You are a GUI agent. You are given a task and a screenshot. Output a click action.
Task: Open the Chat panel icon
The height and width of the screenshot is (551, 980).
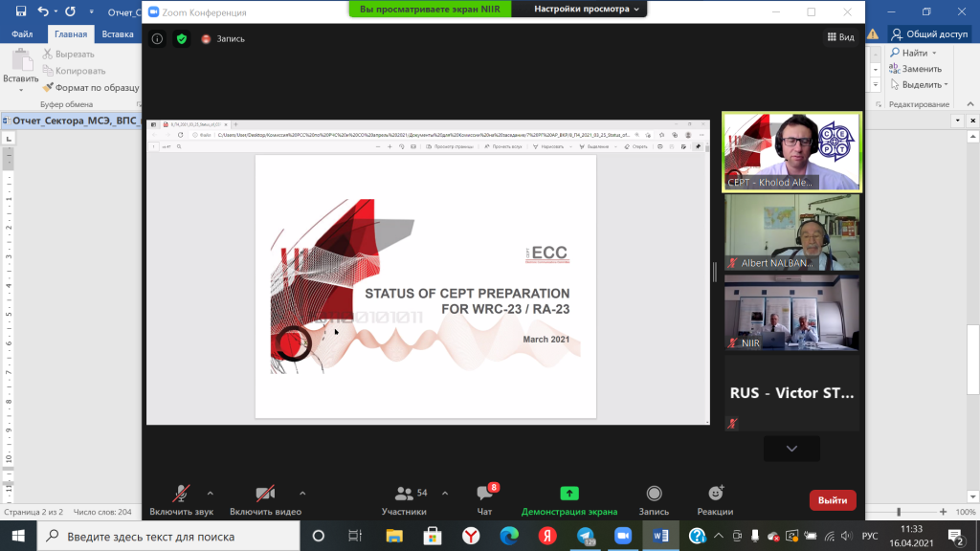484,494
